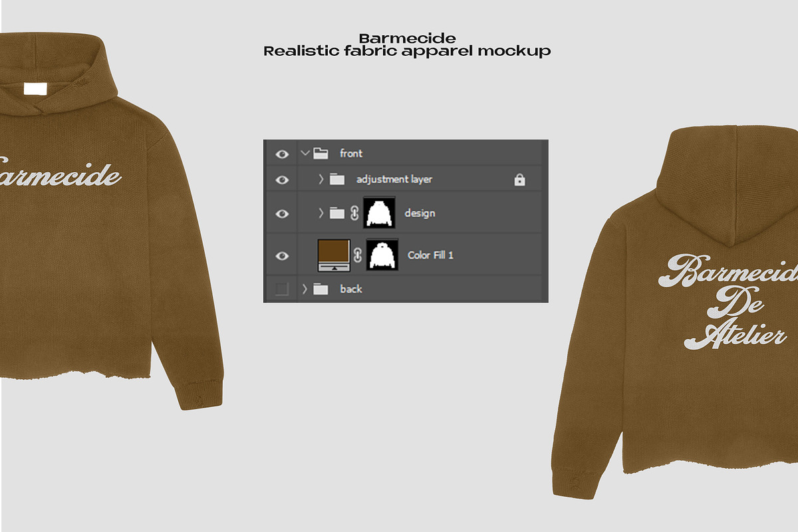Expand the back group chevron

[305, 289]
